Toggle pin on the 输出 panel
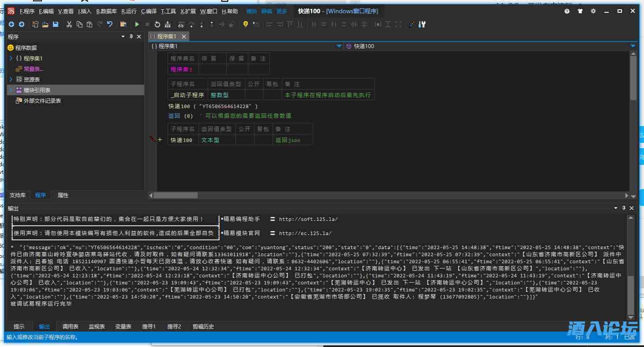This screenshot has width=644, height=347. point(624,208)
